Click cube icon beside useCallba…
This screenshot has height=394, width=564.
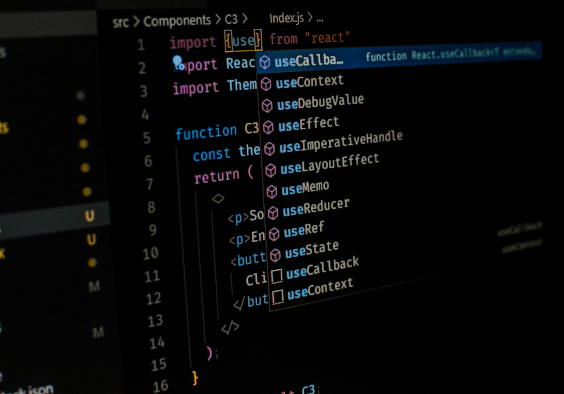tap(265, 62)
